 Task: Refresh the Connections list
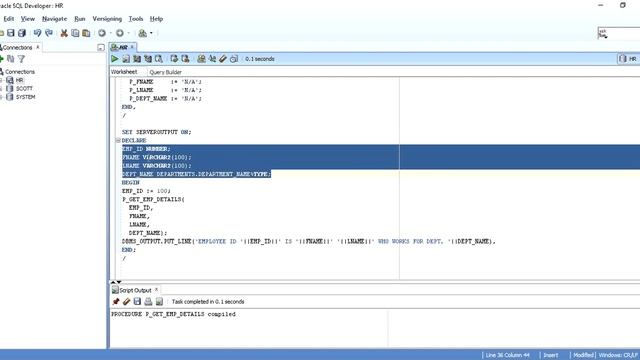(11, 59)
